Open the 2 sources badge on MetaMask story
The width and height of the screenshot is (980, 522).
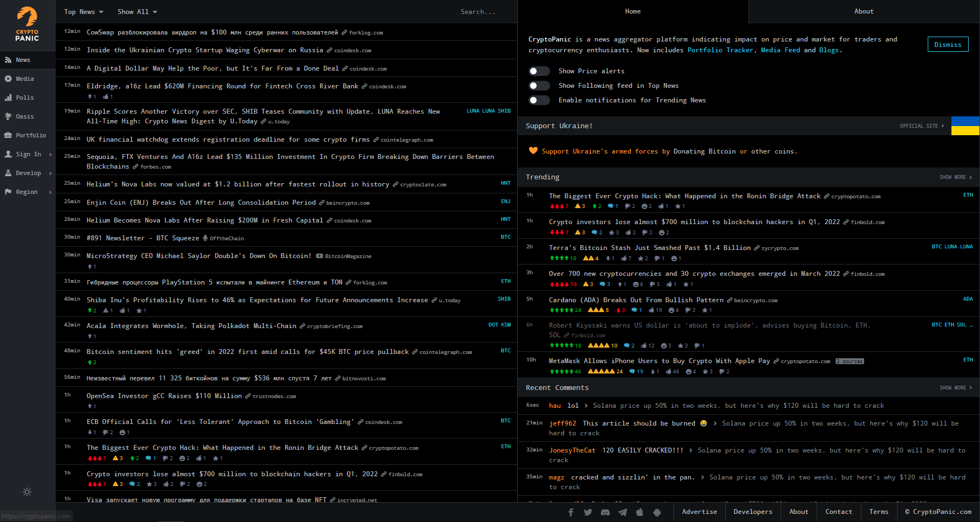click(x=850, y=361)
